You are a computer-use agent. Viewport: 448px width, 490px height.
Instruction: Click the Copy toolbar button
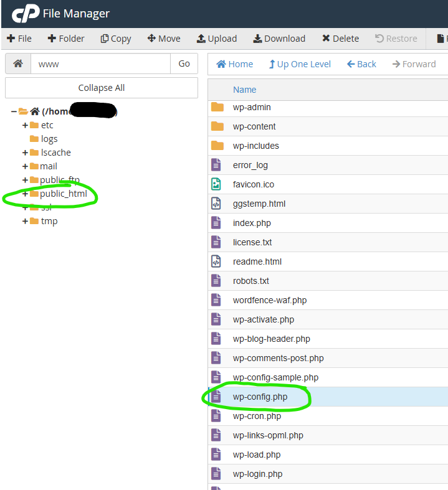click(x=116, y=39)
